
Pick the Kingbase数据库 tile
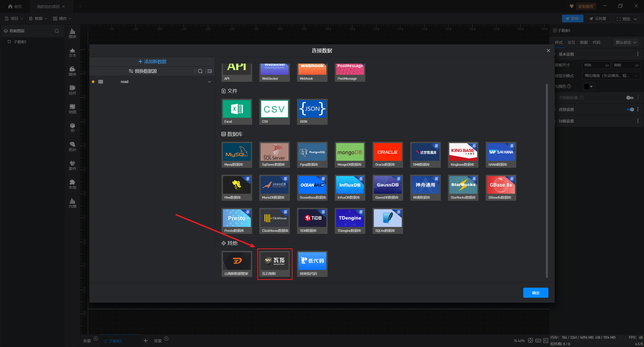point(463,155)
